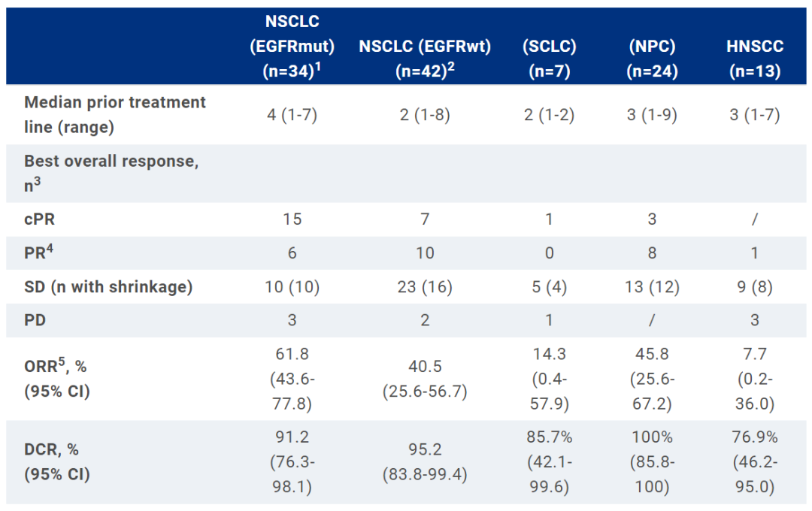The height and width of the screenshot is (511, 812).
Task: Select the cPR value 15 cell
Action: (292, 219)
